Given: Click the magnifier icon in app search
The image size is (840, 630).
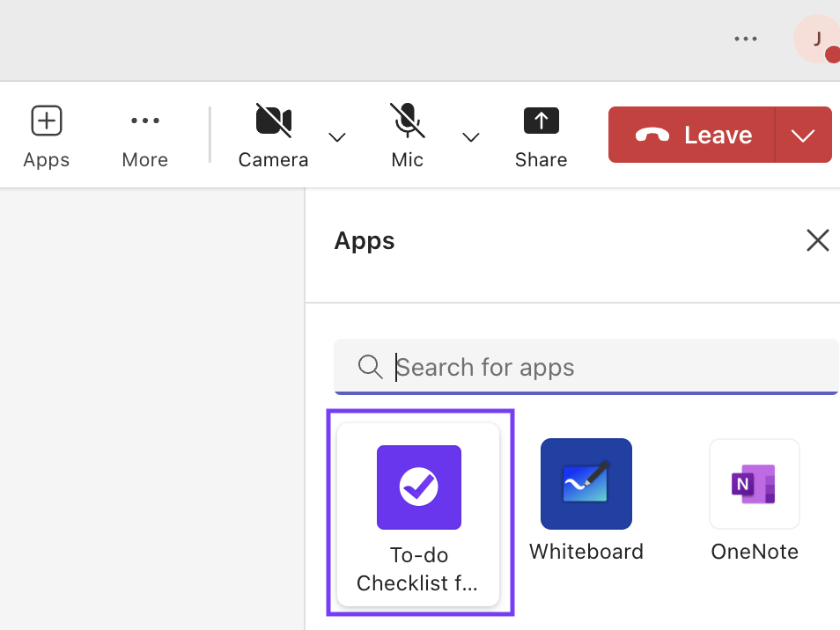Looking at the screenshot, I should coord(370,367).
